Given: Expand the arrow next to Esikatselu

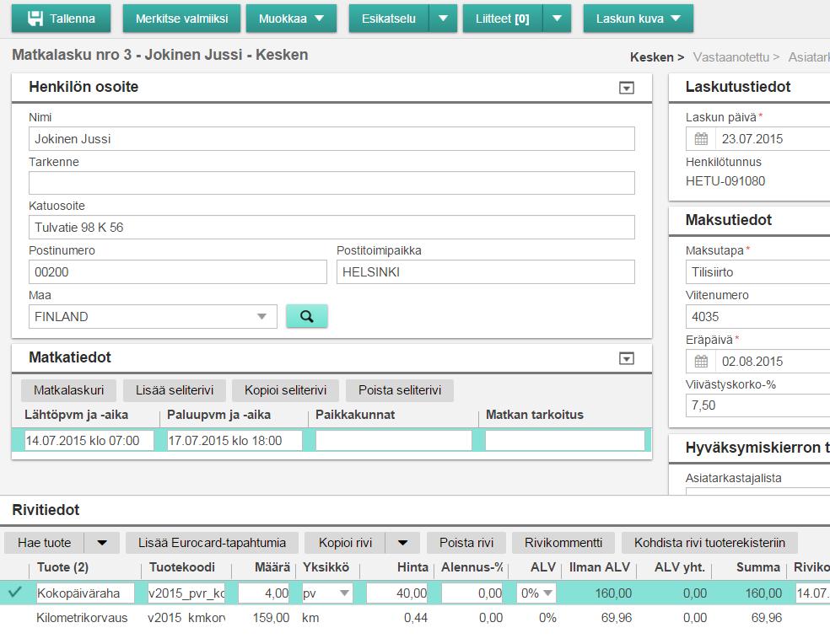Looking at the screenshot, I should tap(443, 19).
